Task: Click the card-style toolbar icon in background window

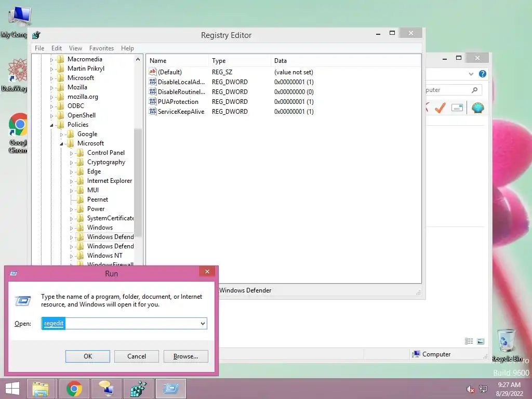Action: [457, 108]
